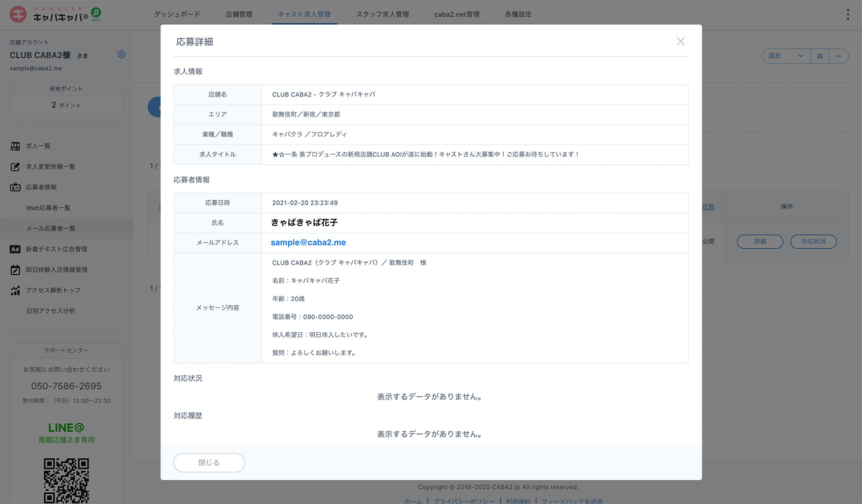Click the sample@caba2.me email link
Viewport: 862px width, 504px height.
308,242
